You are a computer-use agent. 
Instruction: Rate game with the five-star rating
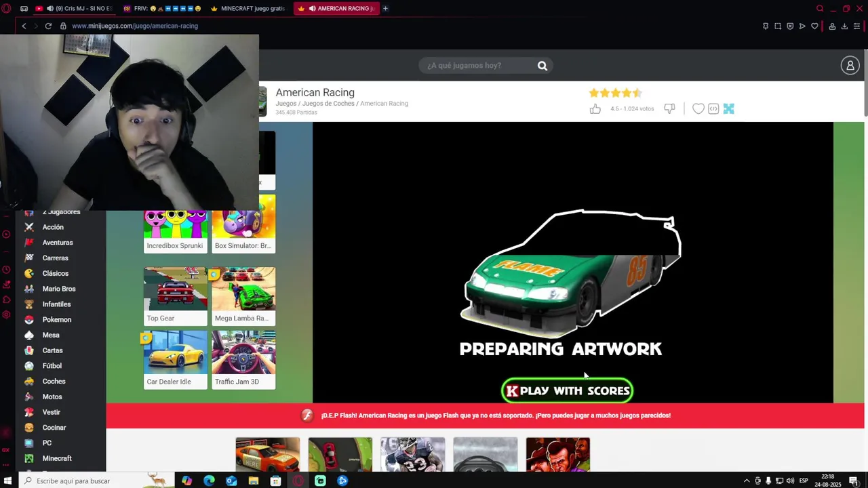point(615,93)
